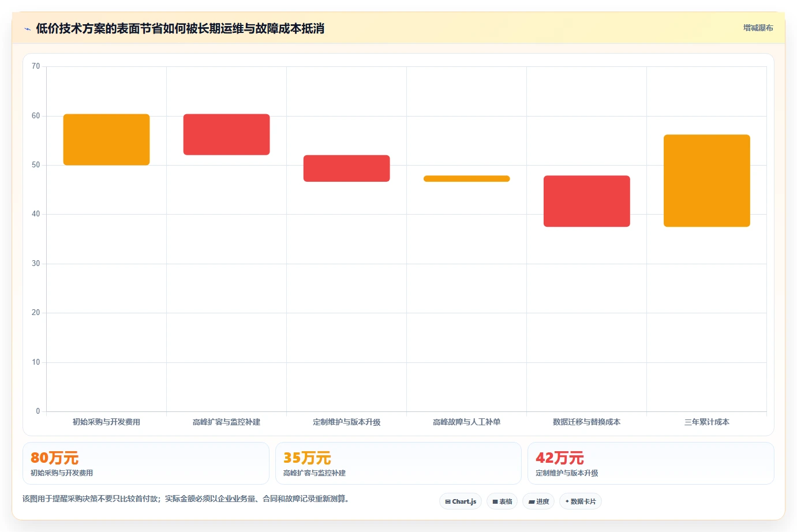Screen dimensions: 797x532
Task: Click the red 数据迁移与替换成本 bar
Action: click(586, 201)
